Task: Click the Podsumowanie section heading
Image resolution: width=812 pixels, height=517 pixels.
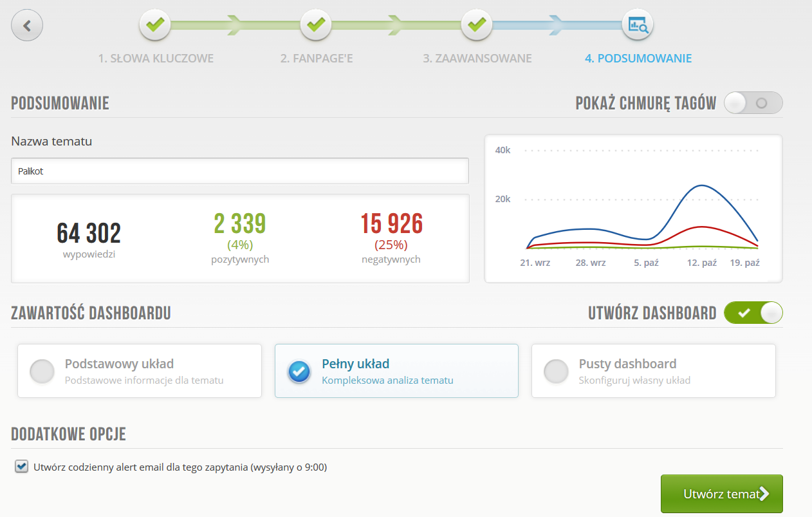Action: 60,103
